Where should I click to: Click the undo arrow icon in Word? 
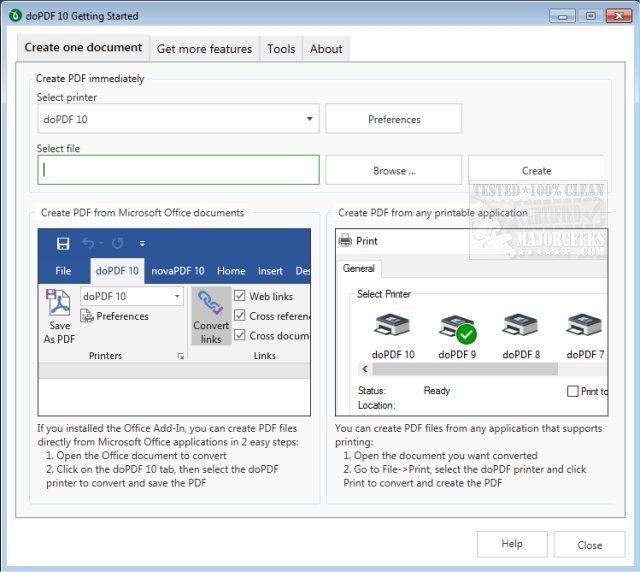point(88,243)
